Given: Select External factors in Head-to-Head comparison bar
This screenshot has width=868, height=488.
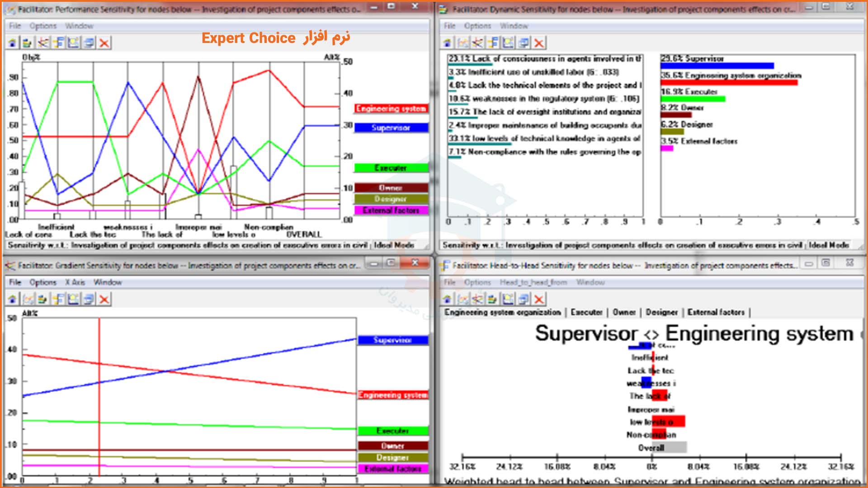Looking at the screenshot, I should (716, 312).
